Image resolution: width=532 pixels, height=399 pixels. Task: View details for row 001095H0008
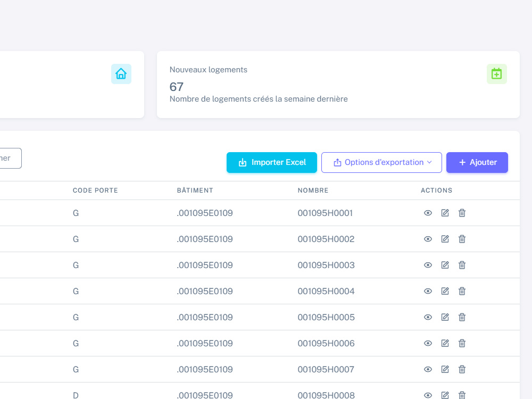(x=428, y=395)
